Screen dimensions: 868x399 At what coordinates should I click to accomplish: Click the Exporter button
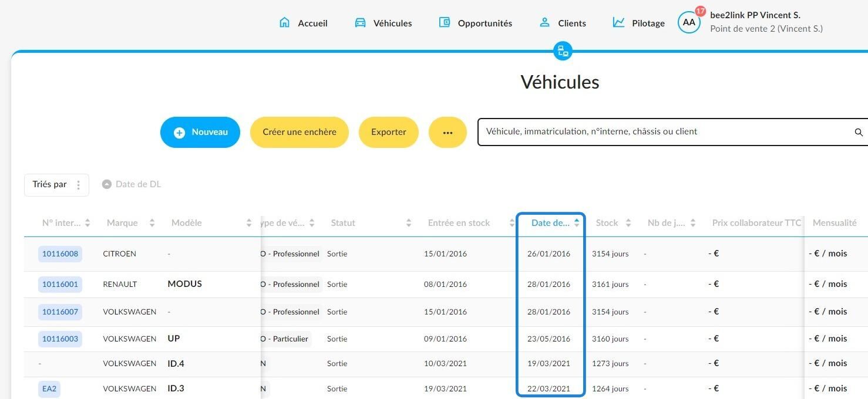click(x=389, y=132)
